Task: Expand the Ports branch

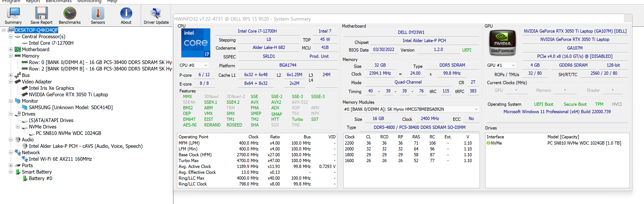Action: [x=10, y=166]
